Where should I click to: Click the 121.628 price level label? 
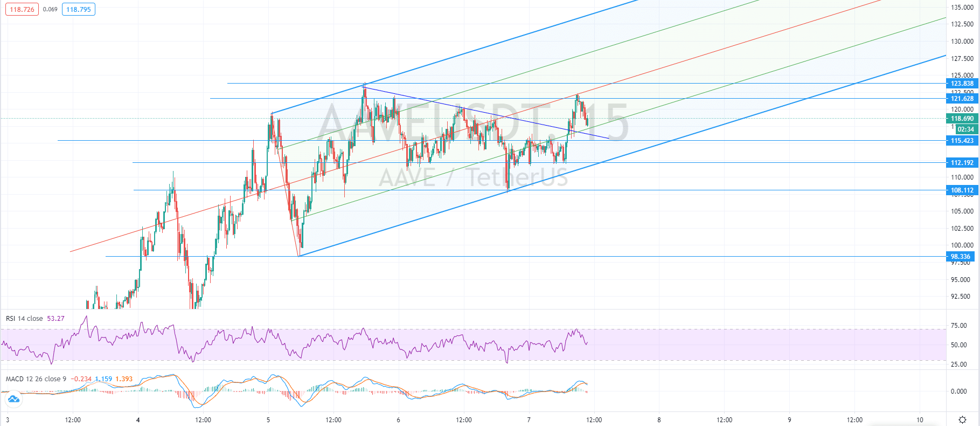tap(961, 99)
